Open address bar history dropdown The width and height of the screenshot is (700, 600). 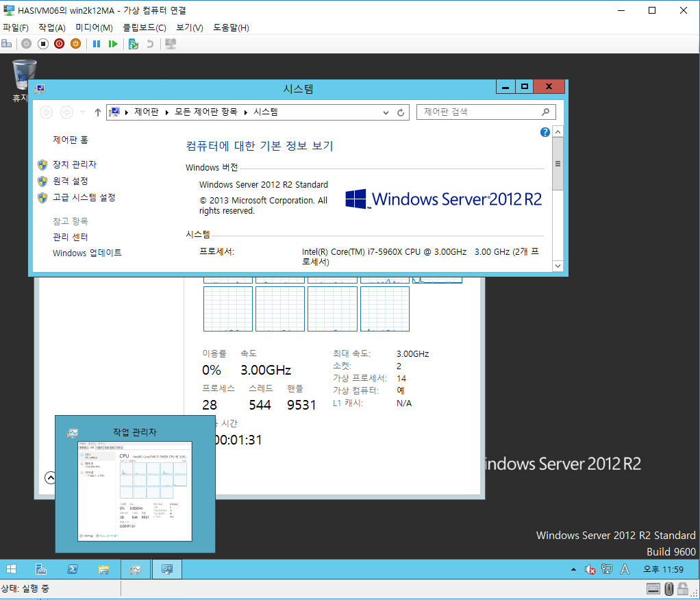click(386, 112)
